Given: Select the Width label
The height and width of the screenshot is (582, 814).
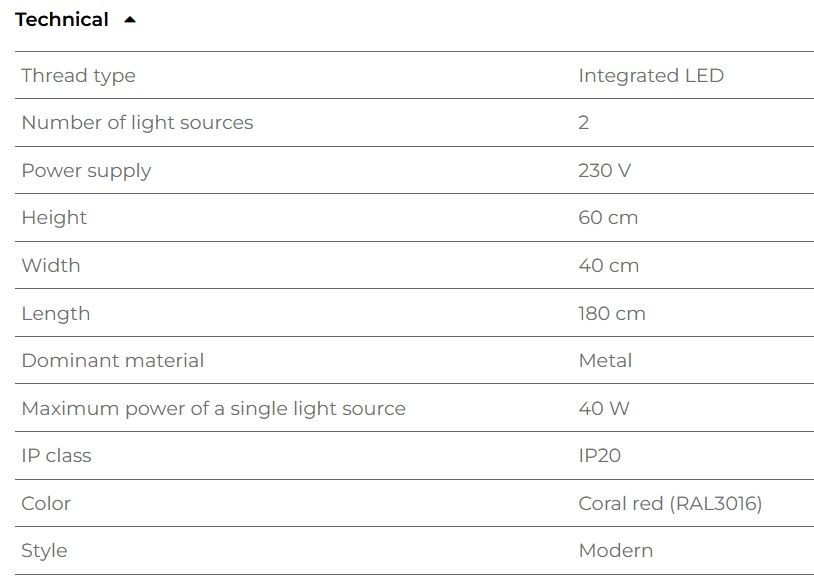Looking at the screenshot, I should point(51,265).
